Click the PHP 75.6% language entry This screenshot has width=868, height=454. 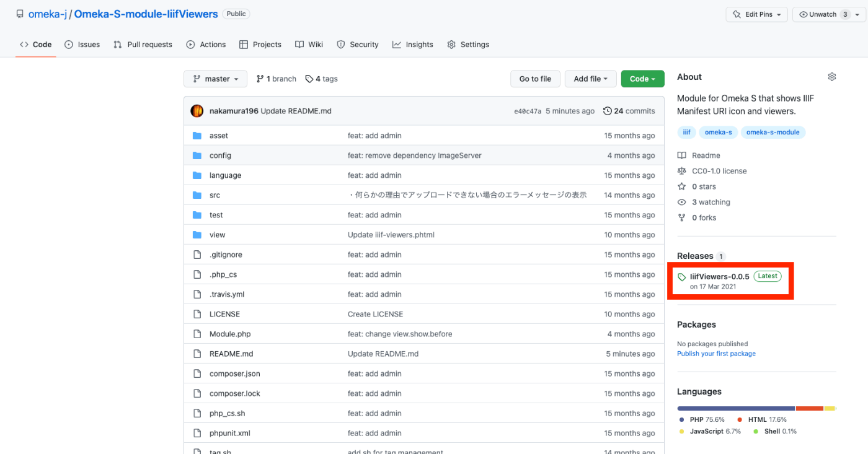click(702, 420)
